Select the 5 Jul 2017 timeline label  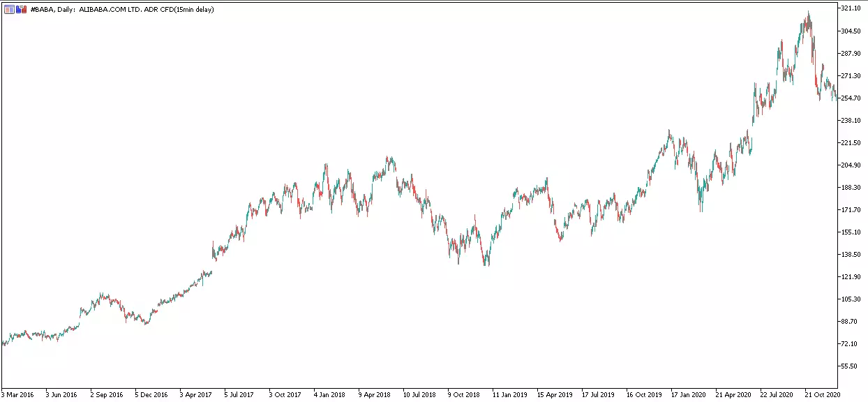(x=239, y=394)
